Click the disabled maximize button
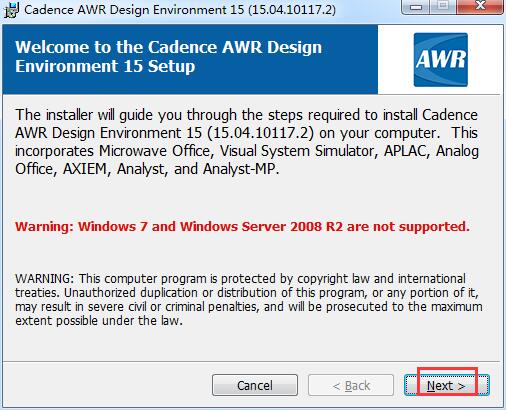 (443, 7)
